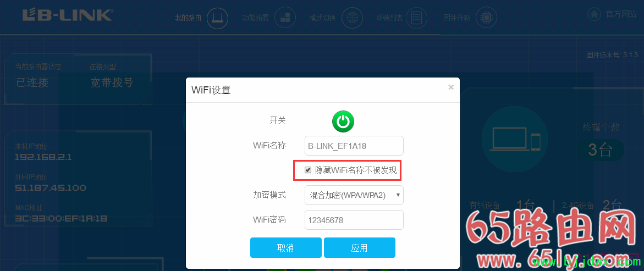Click the 应用 apply button
The image size is (644, 271).
359,247
